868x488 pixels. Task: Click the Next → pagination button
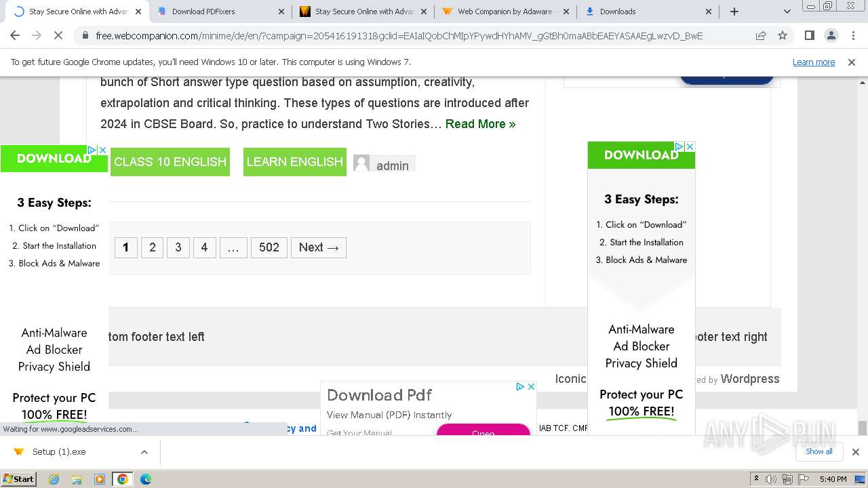(x=319, y=247)
